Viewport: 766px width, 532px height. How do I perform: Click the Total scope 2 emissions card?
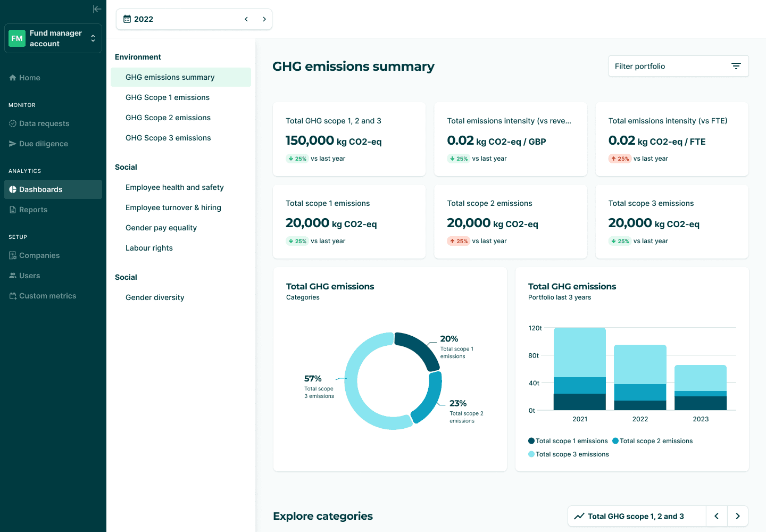pyautogui.click(x=511, y=221)
